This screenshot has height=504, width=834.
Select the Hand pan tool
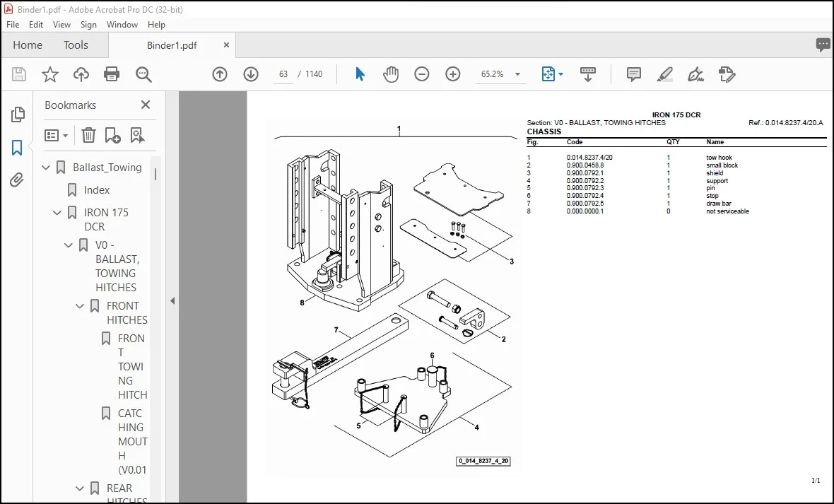pos(391,74)
